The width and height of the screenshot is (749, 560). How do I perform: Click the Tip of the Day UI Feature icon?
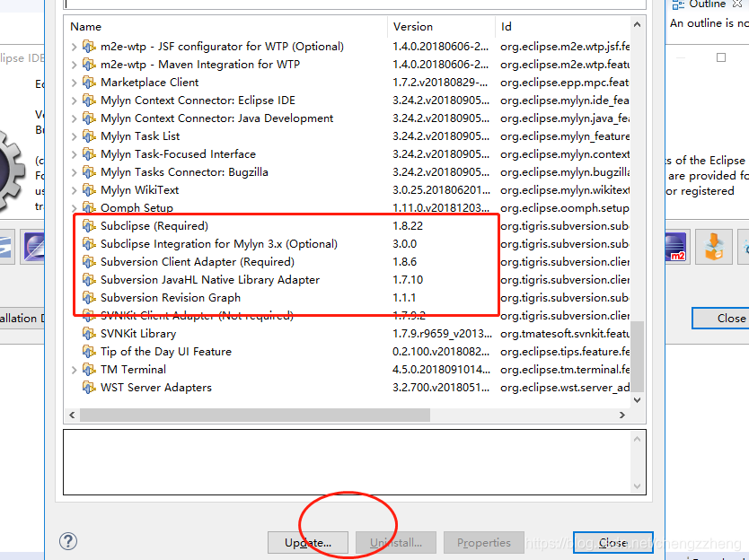click(x=88, y=352)
